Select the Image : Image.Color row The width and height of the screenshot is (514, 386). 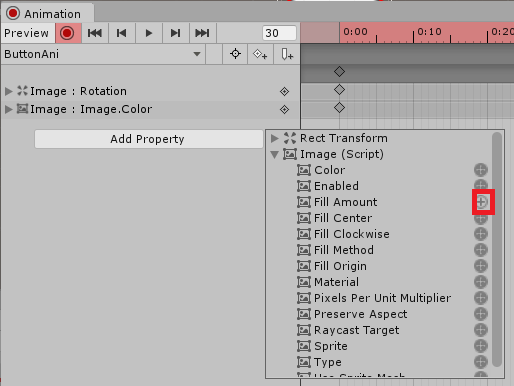coord(150,109)
